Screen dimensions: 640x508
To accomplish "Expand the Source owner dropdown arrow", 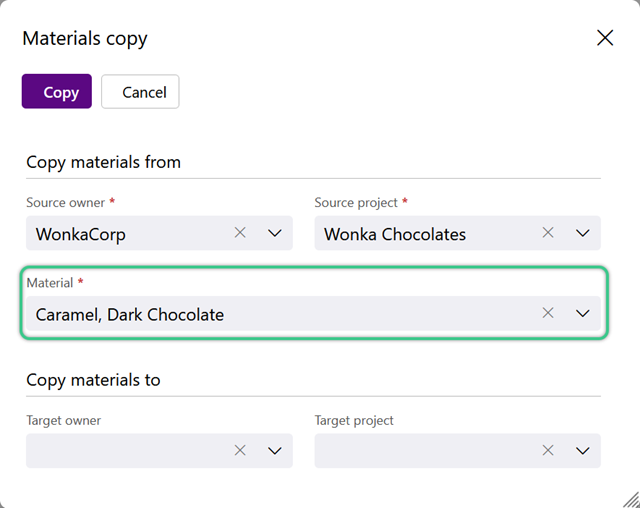I will click(275, 233).
